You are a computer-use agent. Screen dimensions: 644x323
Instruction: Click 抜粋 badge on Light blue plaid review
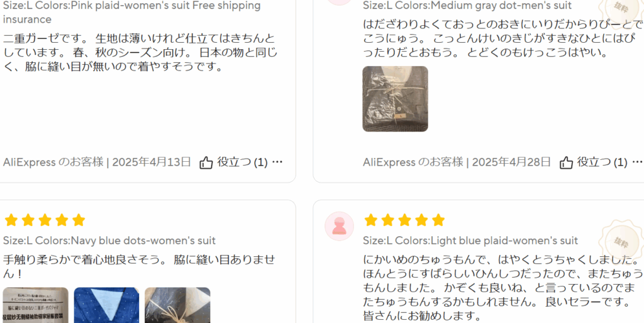pyautogui.click(x=621, y=242)
